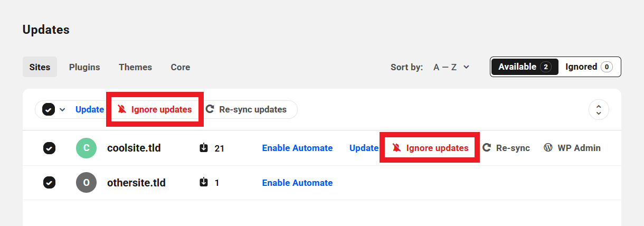Screen dimensions: 644x226
Task: Enable Automate for coolsite.tld
Action: click(x=297, y=148)
